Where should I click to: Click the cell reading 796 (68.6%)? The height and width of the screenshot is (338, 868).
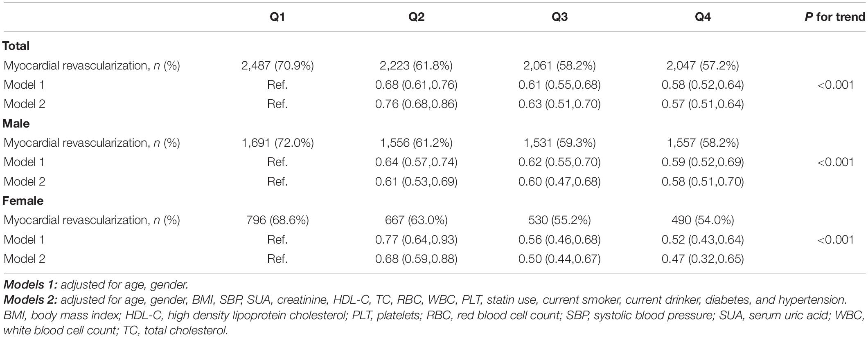click(277, 220)
